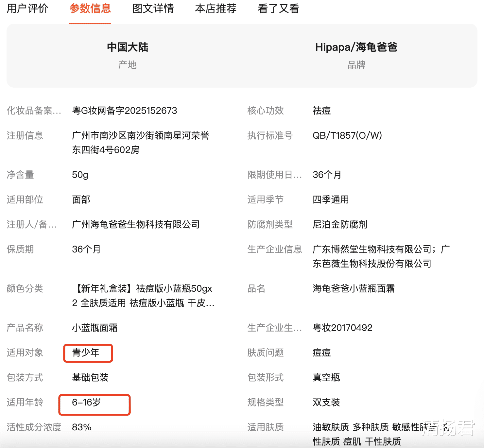Select 祛痘 in the 核心功效 row
484x448 pixels.
[322, 111]
